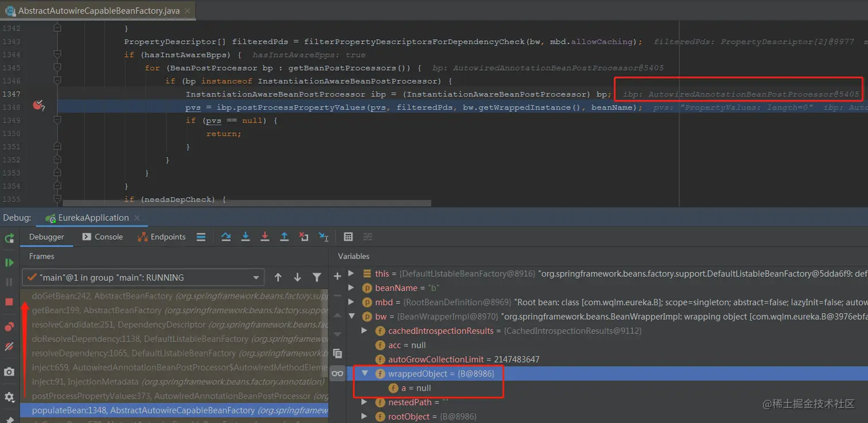This screenshot has height=423, width=868.
Task: Click the Step Into icon
Action: coord(246,237)
